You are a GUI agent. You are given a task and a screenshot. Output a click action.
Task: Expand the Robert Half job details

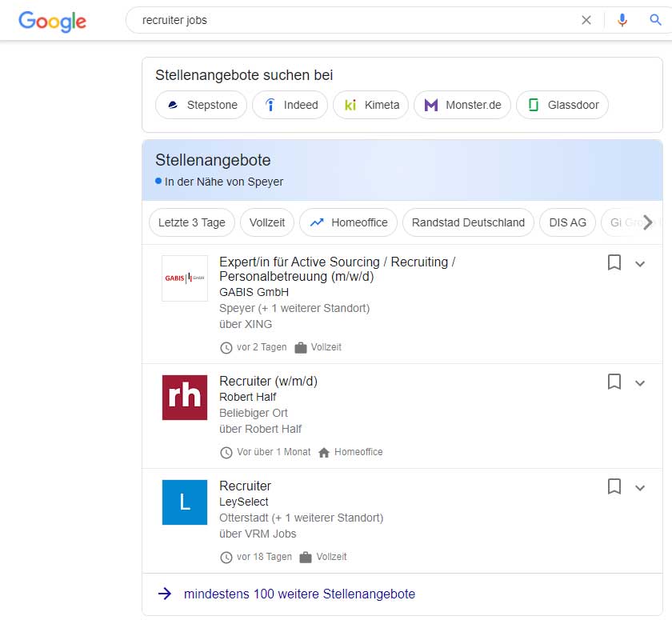point(640,383)
